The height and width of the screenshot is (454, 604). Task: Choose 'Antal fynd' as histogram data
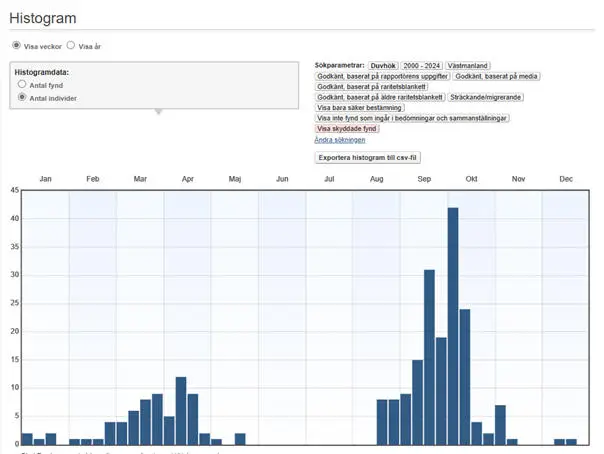(x=23, y=86)
